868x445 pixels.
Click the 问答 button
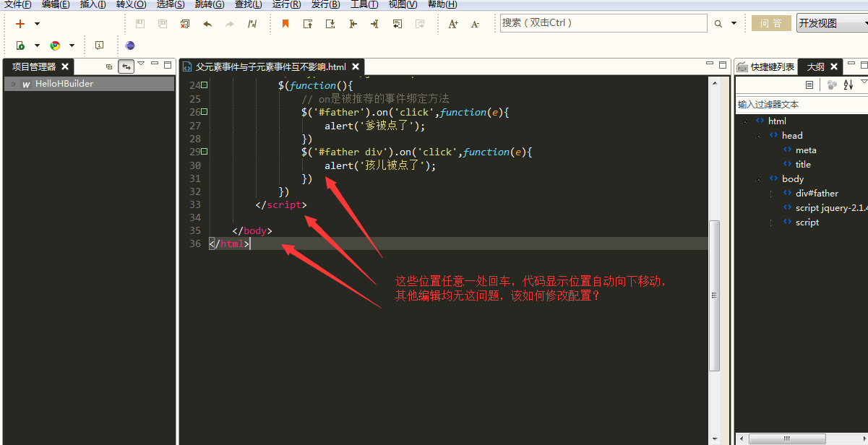click(x=771, y=23)
